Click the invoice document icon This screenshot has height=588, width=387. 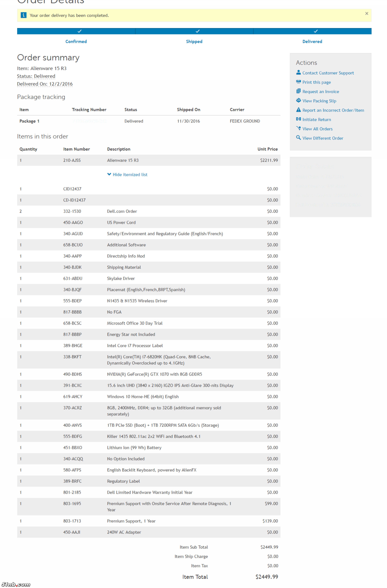[298, 91]
